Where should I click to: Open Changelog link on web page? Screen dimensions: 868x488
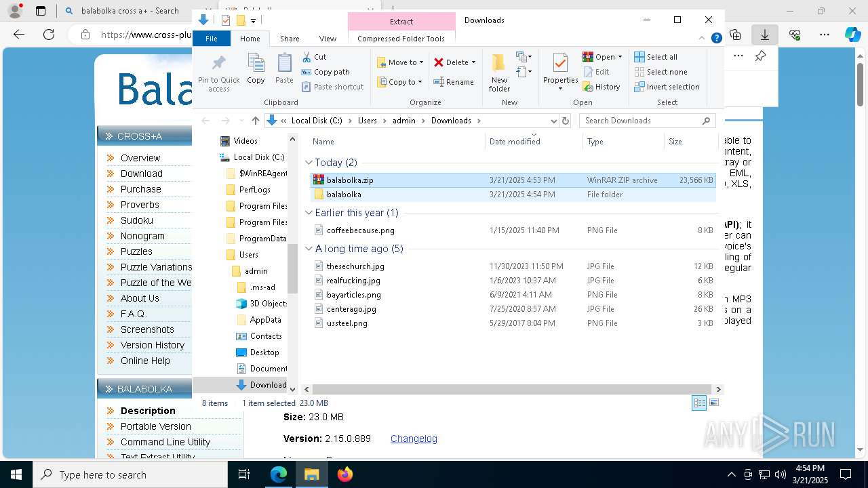coord(414,439)
